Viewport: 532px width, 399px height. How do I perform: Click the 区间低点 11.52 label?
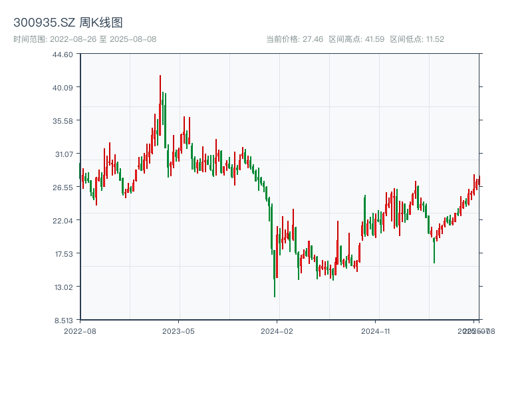pyautogui.click(x=417, y=39)
